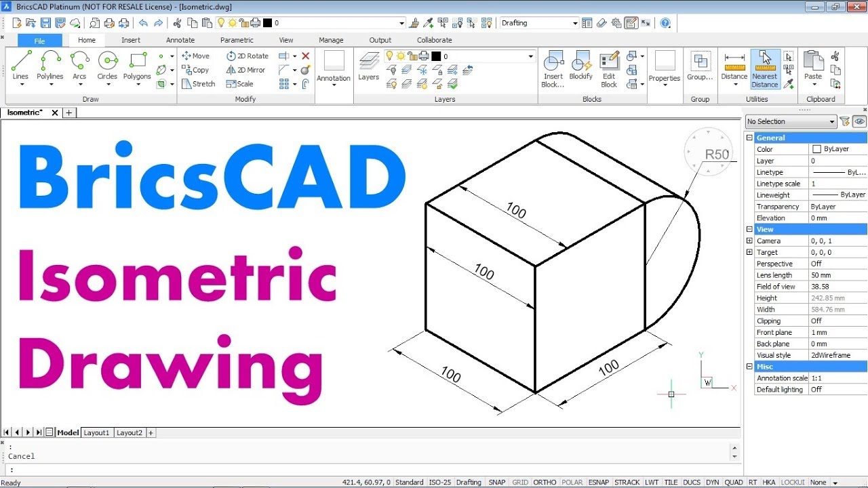Select the Lines drawing tool
868x488 pixels.
[x=21, y=66]
